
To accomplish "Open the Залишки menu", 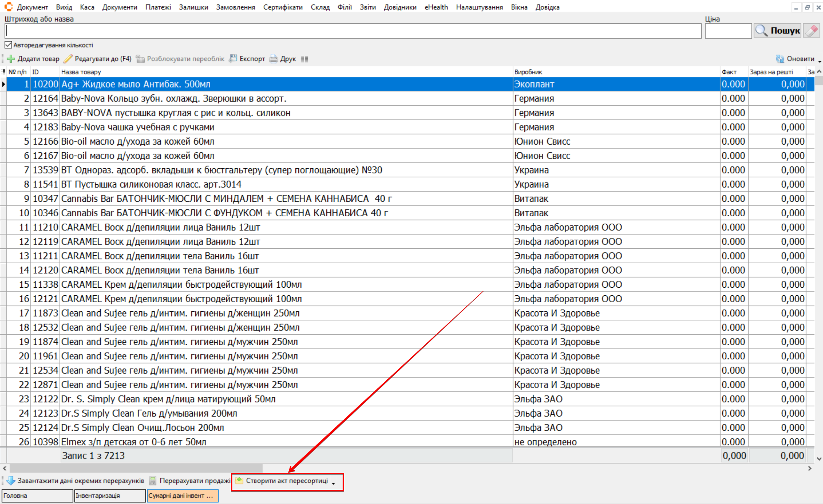I will click(x=193, y=7).
